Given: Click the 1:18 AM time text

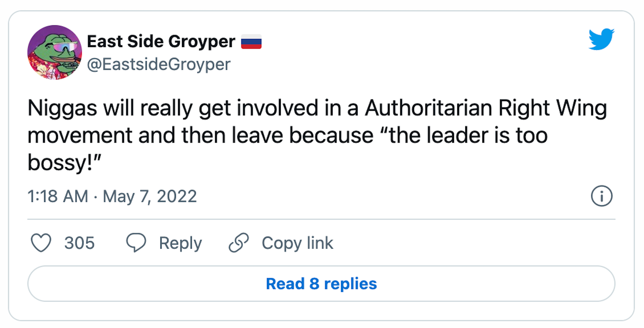Looking at the screenshot, I should pos(58,196).
